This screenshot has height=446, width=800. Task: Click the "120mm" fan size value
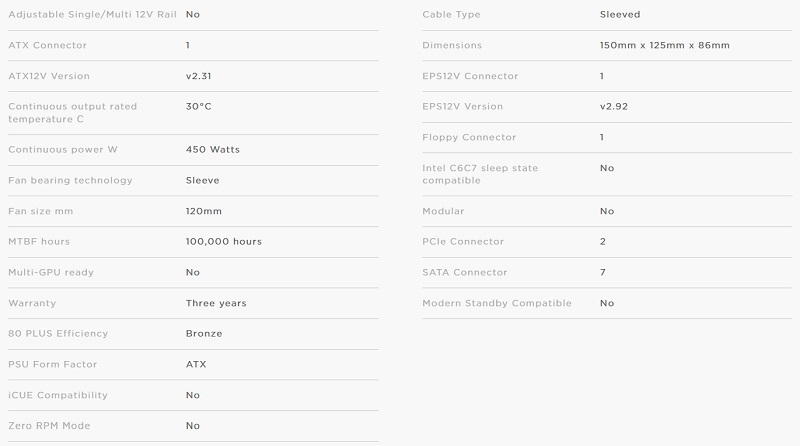click(204, 211)
